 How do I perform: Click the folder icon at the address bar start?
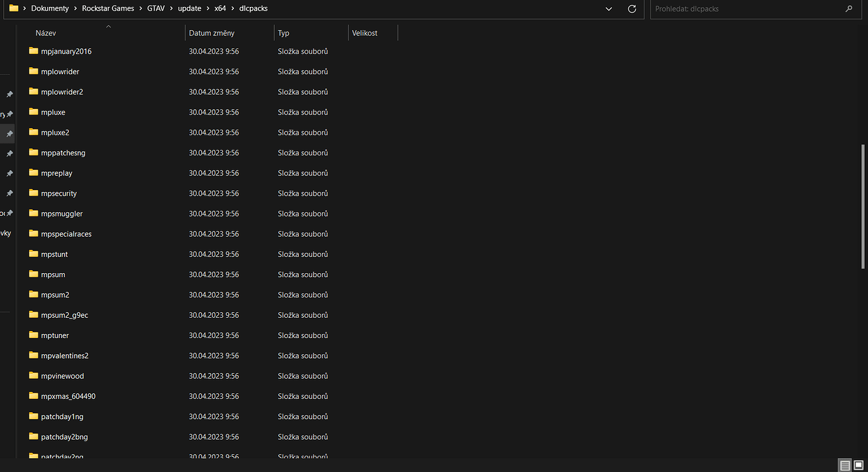point(14,8)
